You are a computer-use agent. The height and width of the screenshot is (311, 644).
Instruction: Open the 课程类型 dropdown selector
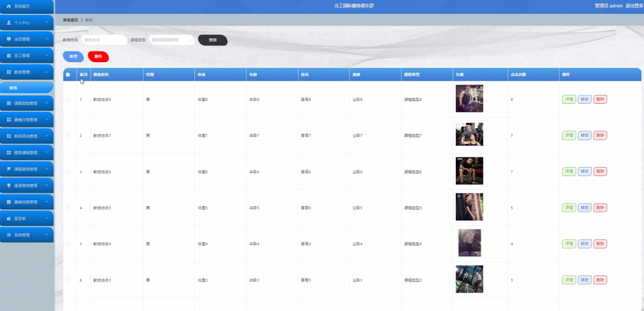click(172, 40)
